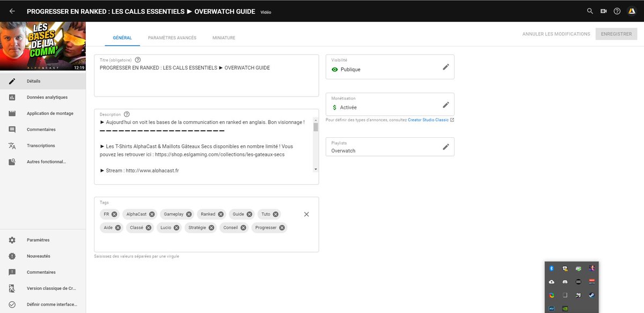Click the help icon next to Titre
The width and height of the screenshot is (644, 313).
[x=138, y=60]
